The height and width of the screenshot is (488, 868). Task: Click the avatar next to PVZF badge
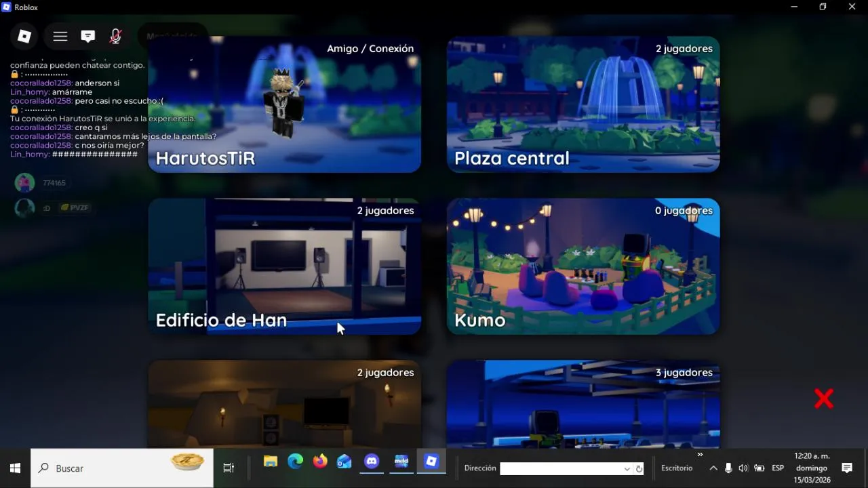coord(24,208)
